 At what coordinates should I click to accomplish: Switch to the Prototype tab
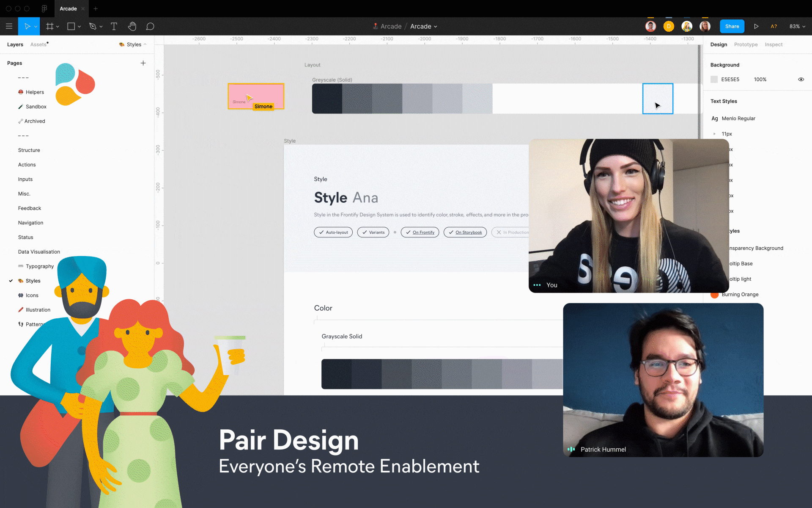[x=746, y=44]
